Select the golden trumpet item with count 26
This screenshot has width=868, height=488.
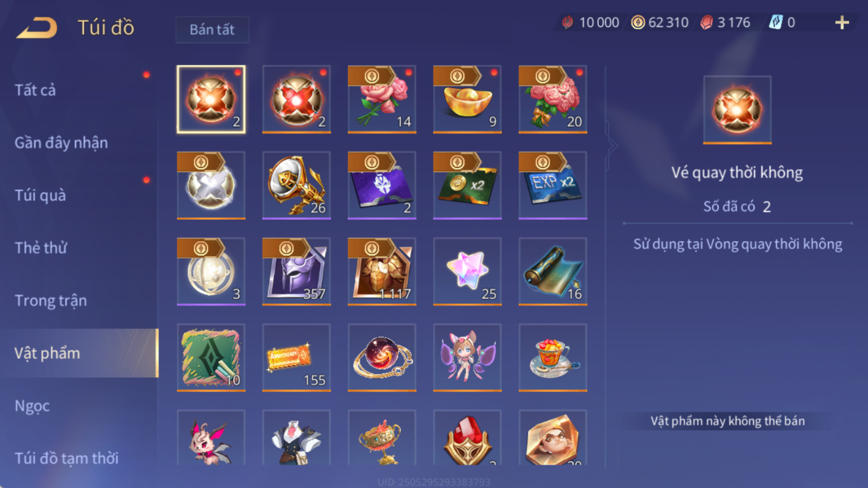[296, 186]
